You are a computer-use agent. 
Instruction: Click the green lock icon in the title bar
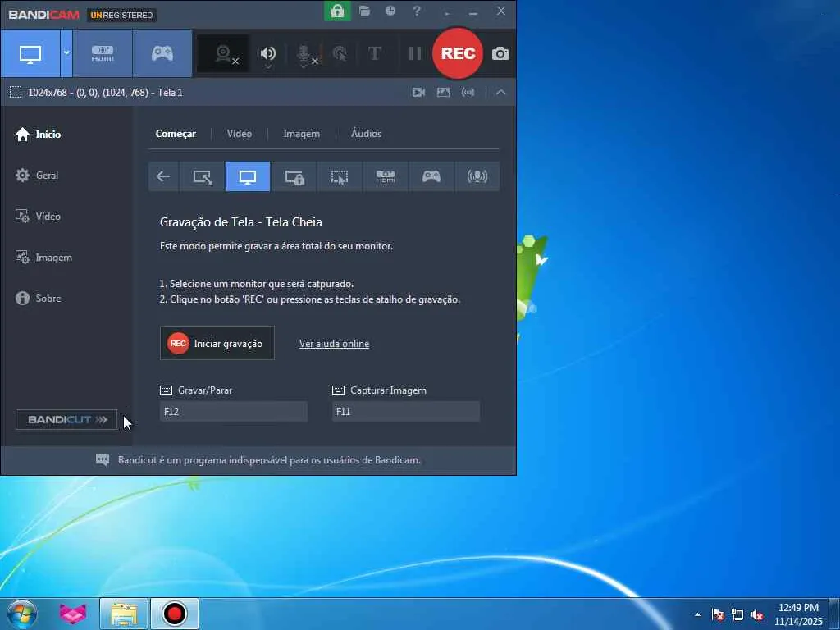pyautogui.click(x=337, y=11)
